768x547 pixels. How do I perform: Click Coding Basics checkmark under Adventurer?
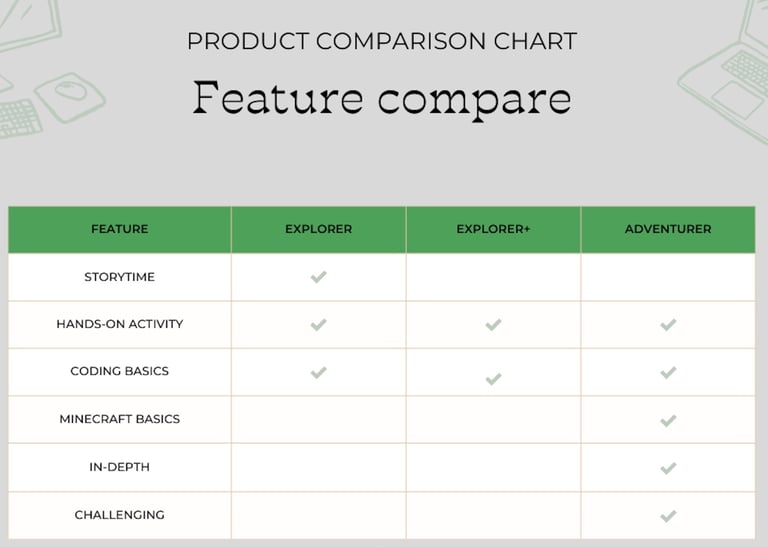668,372
